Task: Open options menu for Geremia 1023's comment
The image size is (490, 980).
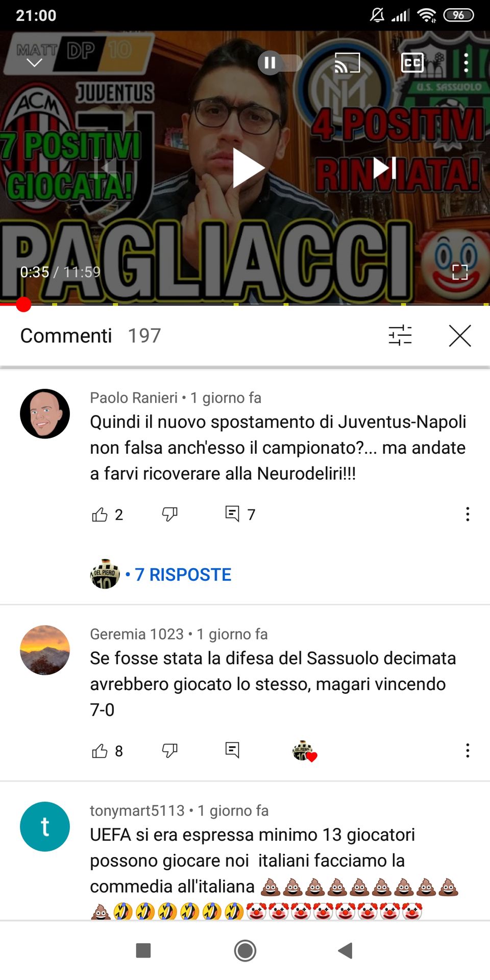Action: coord(468,750)
